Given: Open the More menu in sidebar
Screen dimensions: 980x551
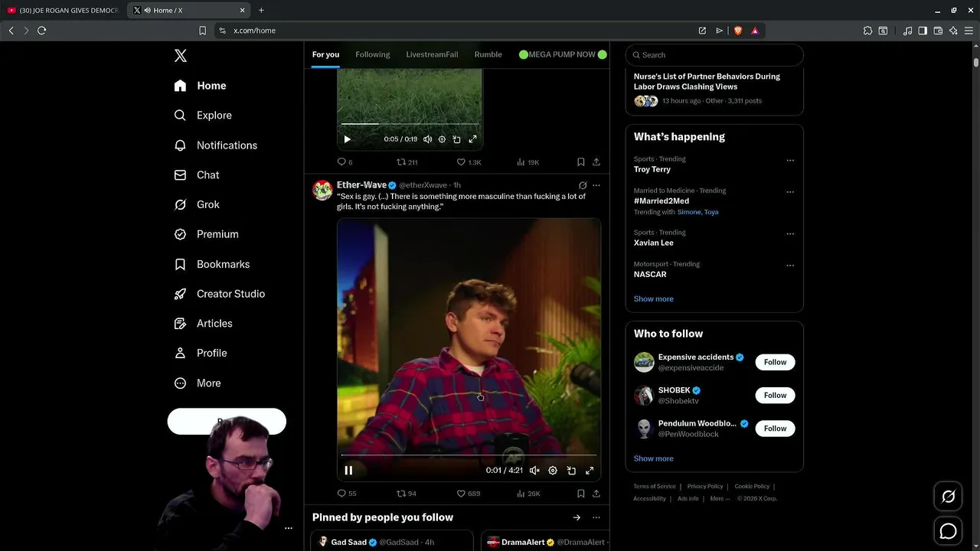Looking at the screenshot, I should pos(198,383).
